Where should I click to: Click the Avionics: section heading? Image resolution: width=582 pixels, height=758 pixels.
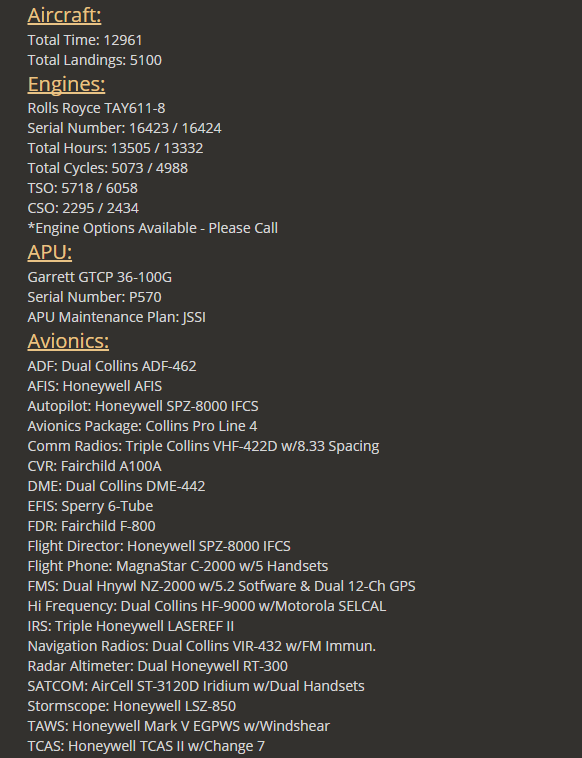(68, 341)
